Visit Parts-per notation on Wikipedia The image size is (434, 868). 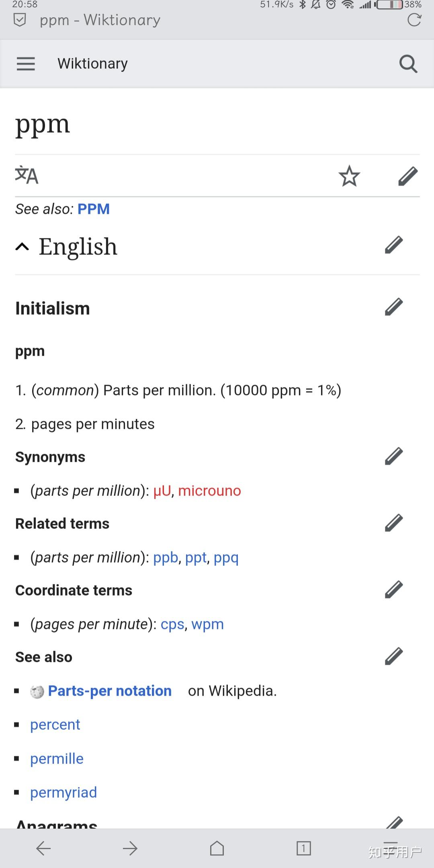[109, 690]
